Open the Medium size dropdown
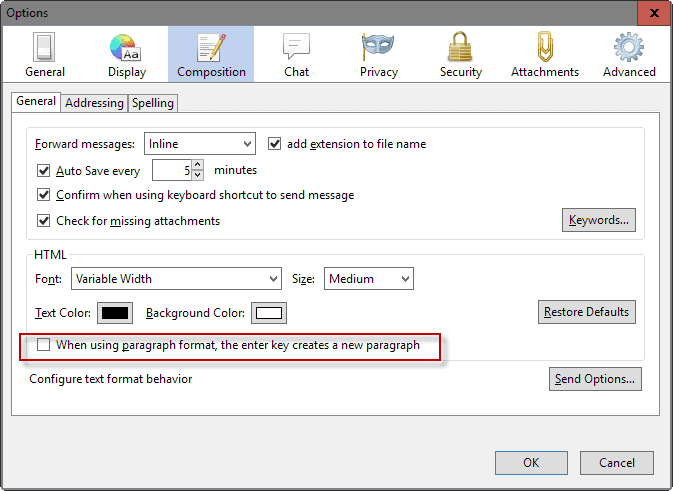The width and height of the screenshot is (673, 491). 369,279
